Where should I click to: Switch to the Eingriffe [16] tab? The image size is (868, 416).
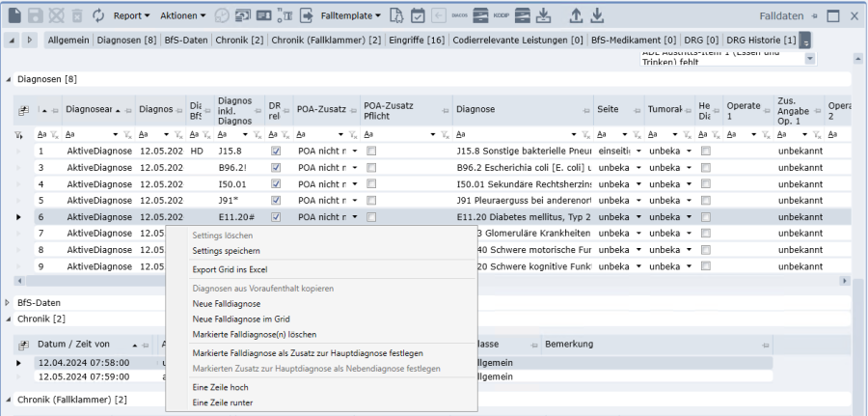tap(418, 40)
